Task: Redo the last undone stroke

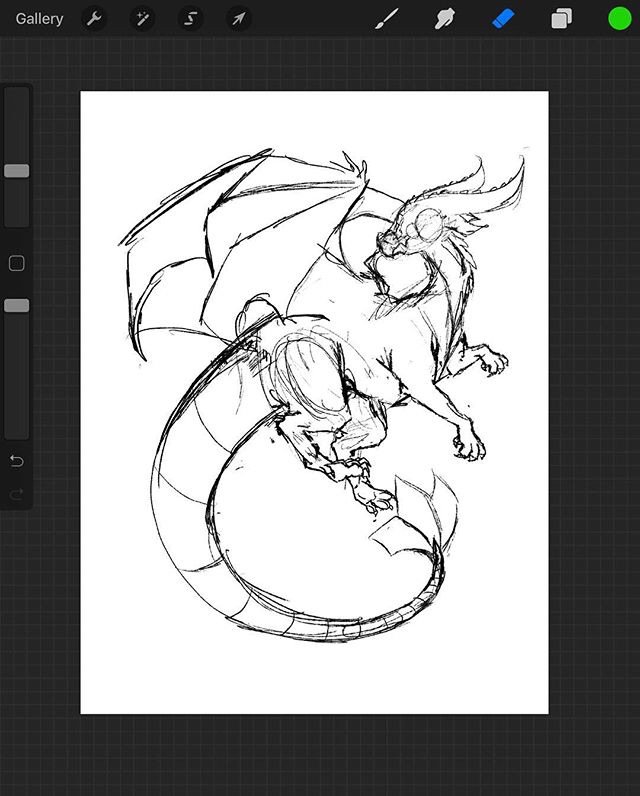Action: [17, 493]
